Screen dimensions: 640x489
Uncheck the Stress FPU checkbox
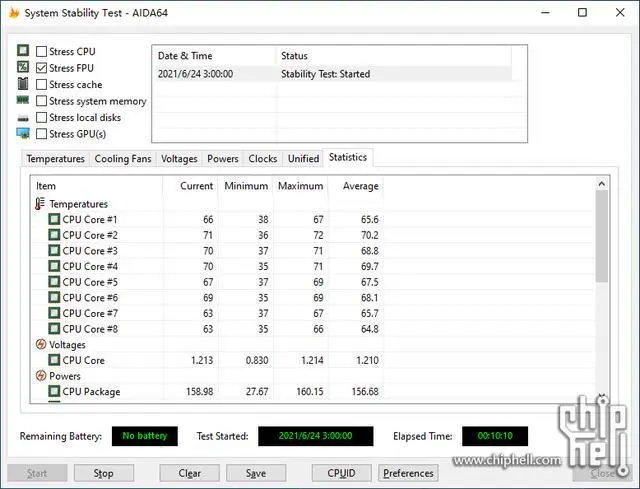click(41, 68)
